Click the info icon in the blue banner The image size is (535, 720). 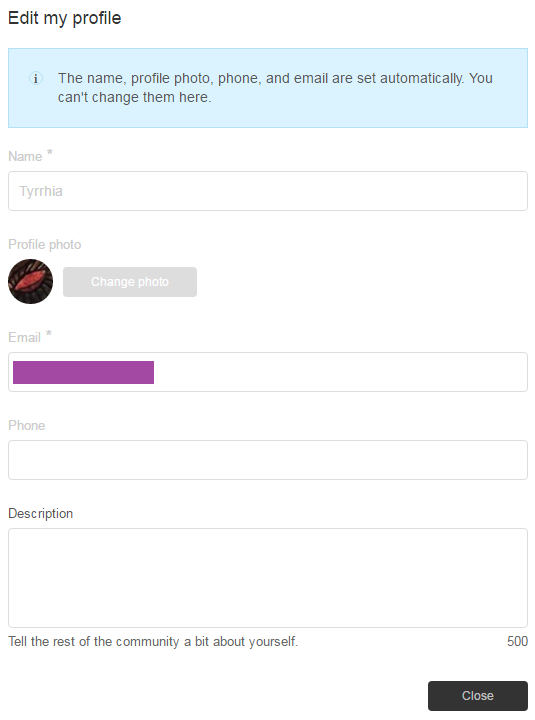[36, 79]
